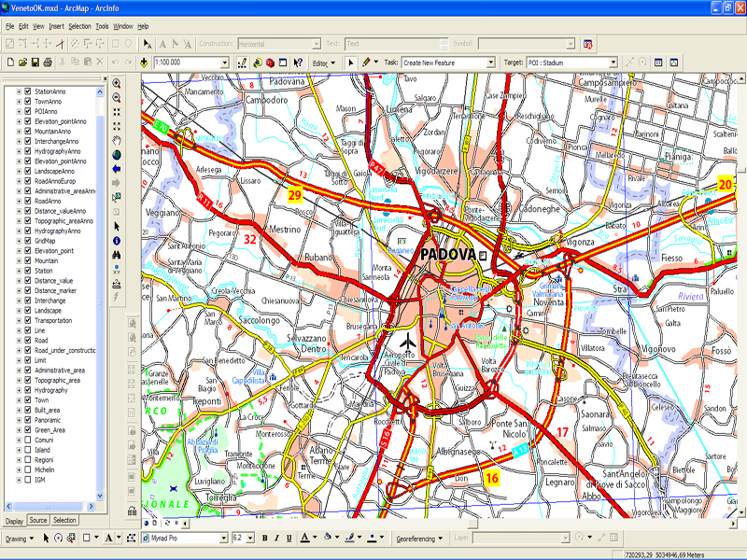747x560 pixels.
Task: Select the Zoom In tool
Action: click(x=117, y=83)
